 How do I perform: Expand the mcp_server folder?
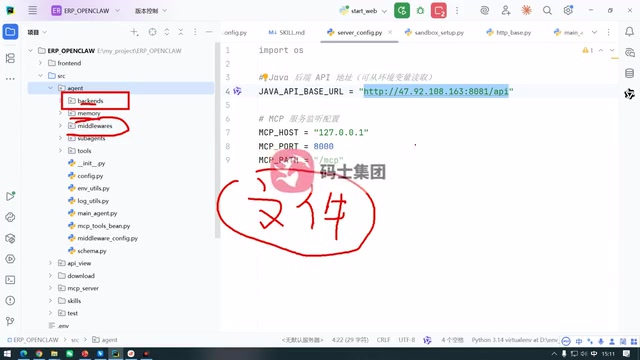(50, 288)
